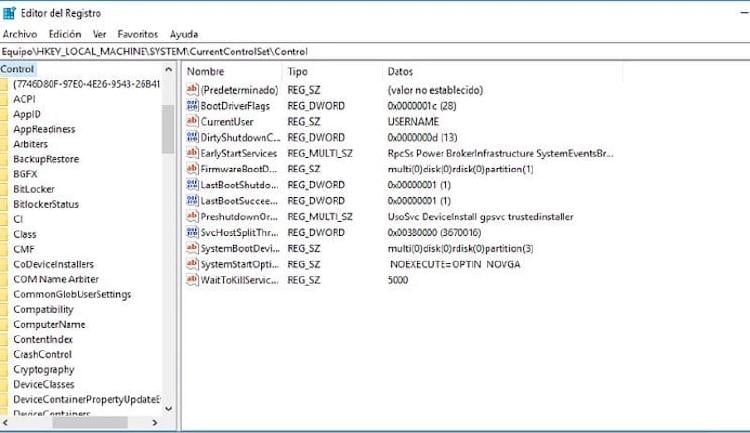
Task: Click the SvcHostSplitThreshold DWORD icon
Action: [x=193, y=232]
